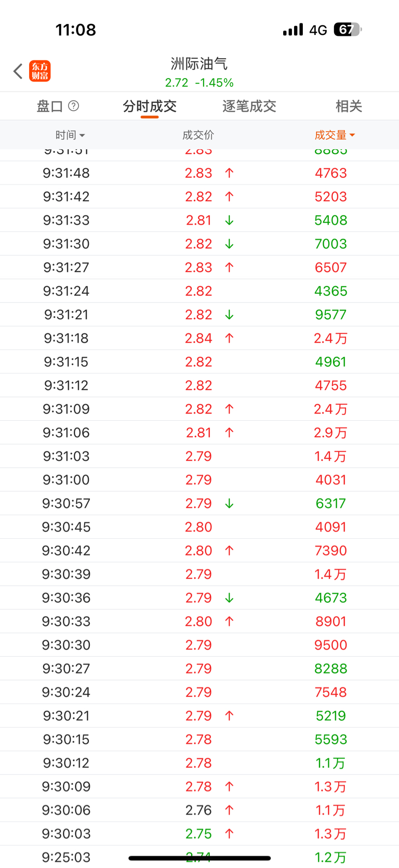The height and width of the screenshot is (868, 399).
Task: Toggle the 成交量 sort dropdown
Action: click(335, 135)
